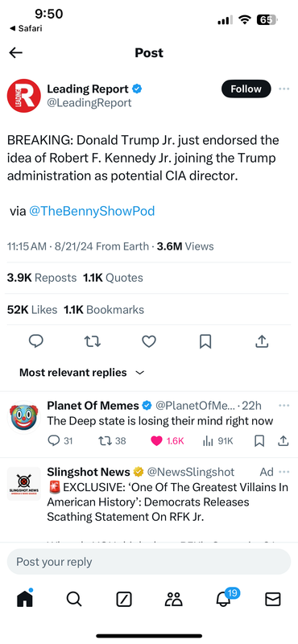
Task: Open the Messages envelope tab
Action: [272, 600]
